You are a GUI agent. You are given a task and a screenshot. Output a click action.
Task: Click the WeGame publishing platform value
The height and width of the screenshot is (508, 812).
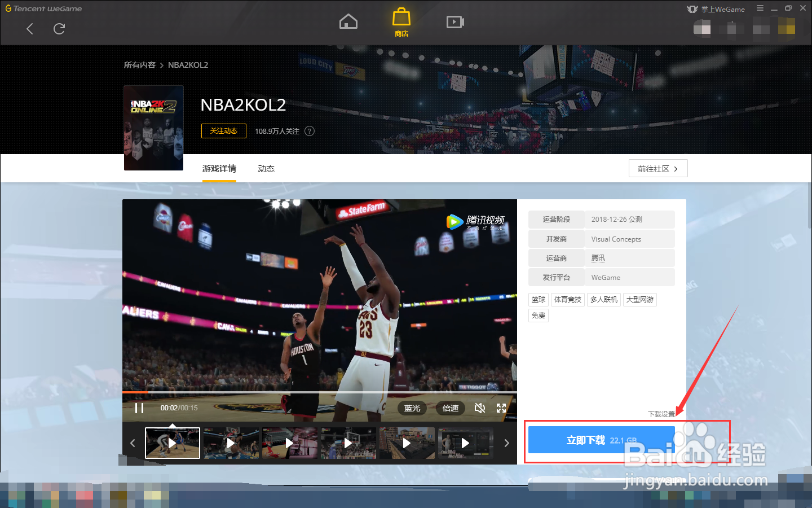pos(606,278)
